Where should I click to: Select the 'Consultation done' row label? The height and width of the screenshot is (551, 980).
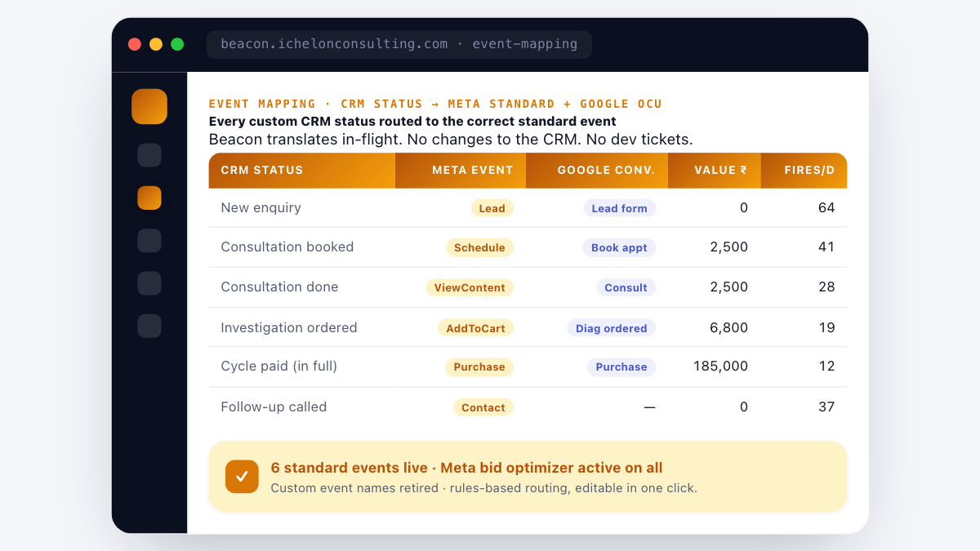[x=279, y=287]
